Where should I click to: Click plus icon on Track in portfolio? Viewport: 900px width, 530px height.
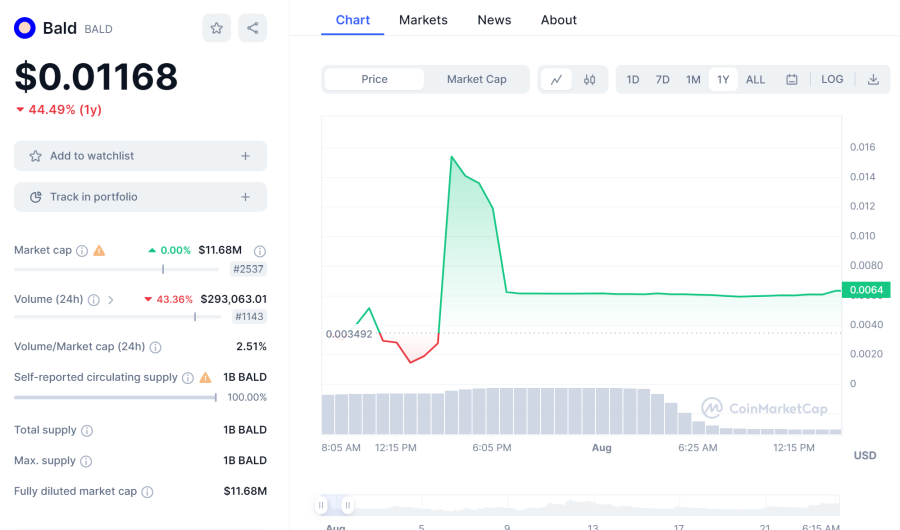click(x=245, y=197)
